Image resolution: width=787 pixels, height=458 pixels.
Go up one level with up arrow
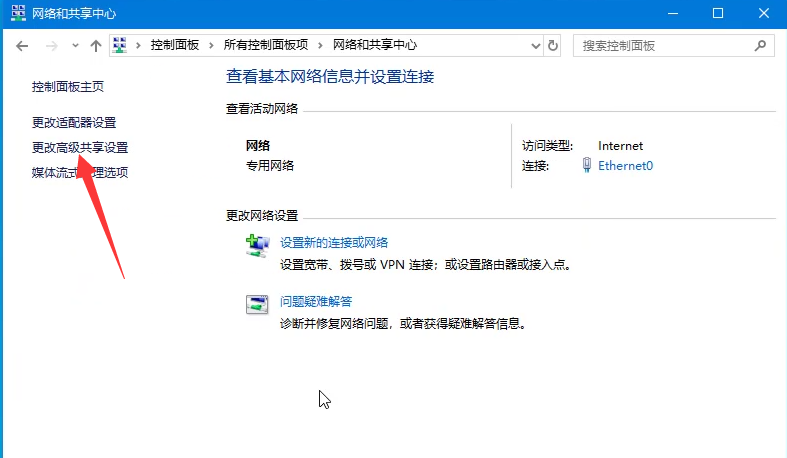pyautogui.click(x=95, y=46)
